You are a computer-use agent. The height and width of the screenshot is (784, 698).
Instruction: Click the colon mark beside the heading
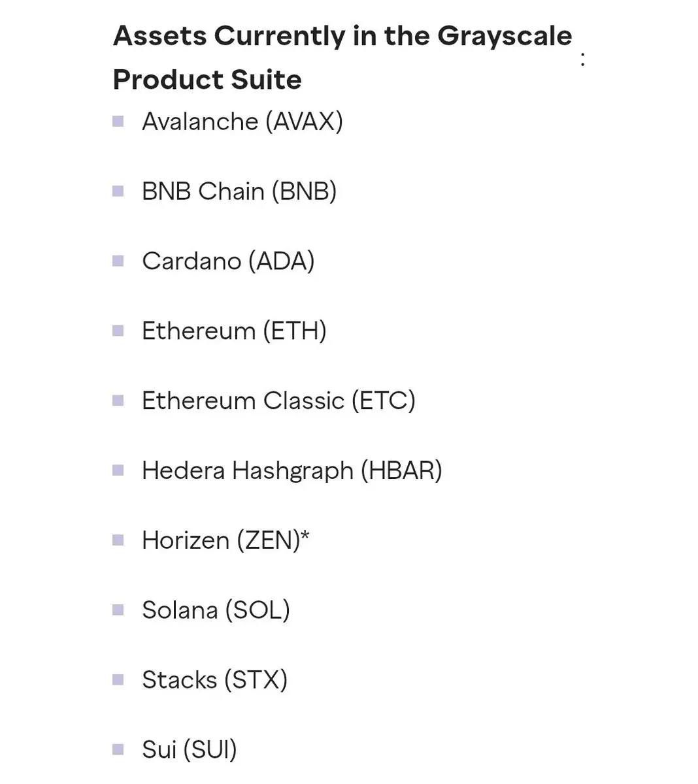tap(582, 59)
